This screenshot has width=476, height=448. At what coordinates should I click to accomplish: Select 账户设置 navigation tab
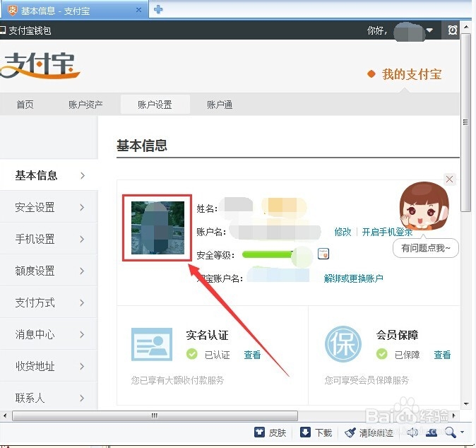point(155,105)
